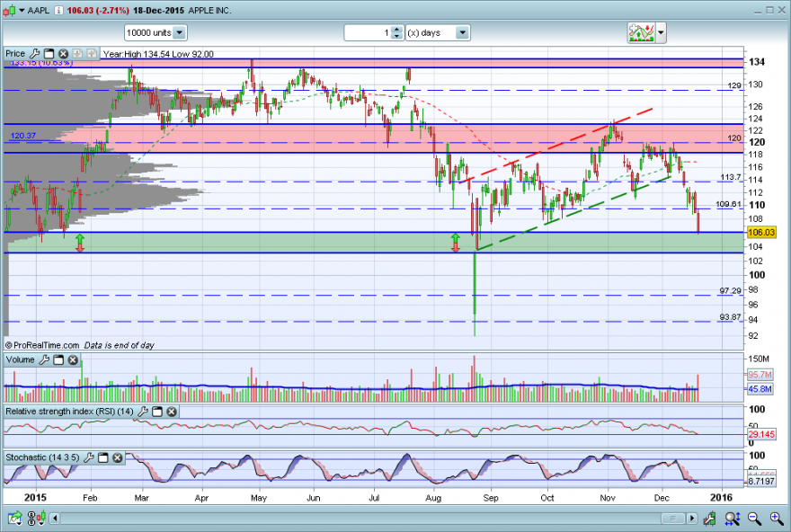Screen dimensions: 791x532
Task: Close the Stochastic indicator panel
Action: pos(118,458)
